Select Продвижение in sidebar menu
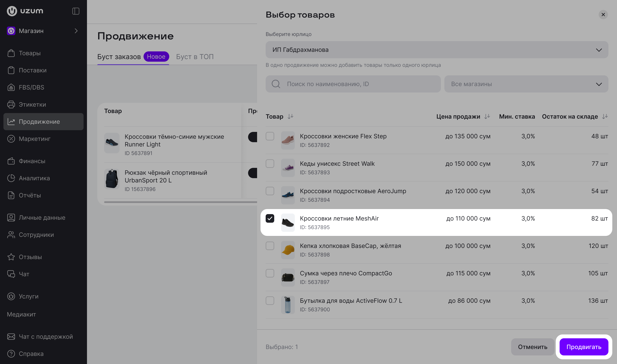The height and width of the screenshot is (364, 617). [43, 122]
